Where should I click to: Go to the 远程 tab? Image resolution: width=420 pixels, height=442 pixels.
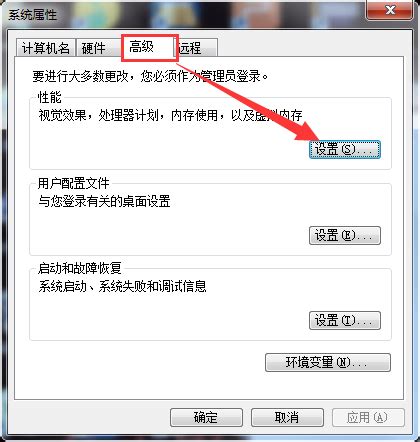197,48
